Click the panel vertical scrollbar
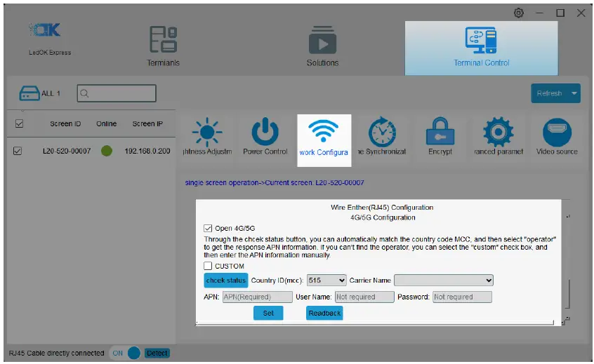 568,294
